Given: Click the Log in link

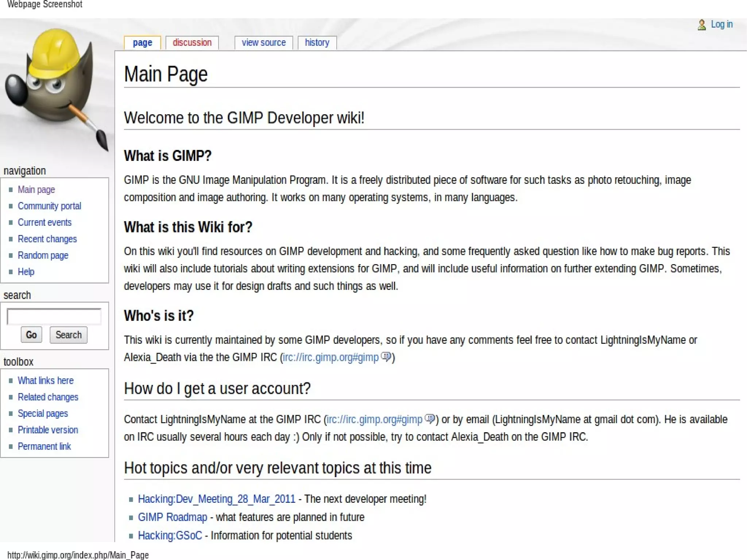Looking at the screenshot, I should [721, 24].
